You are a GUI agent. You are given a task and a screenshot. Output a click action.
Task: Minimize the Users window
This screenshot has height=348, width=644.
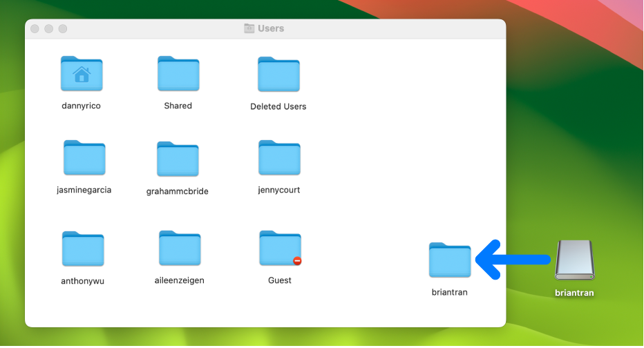pyautogui.click(x=49, y=29)
